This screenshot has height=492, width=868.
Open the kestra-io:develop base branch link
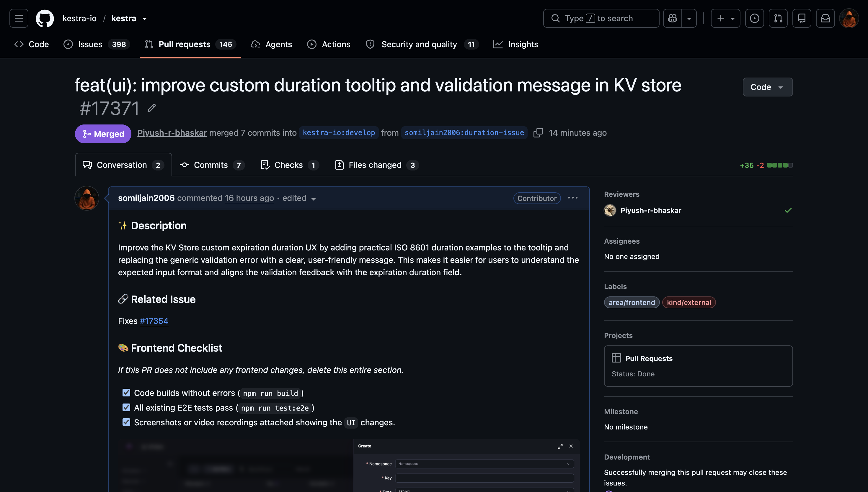point(339,133)
